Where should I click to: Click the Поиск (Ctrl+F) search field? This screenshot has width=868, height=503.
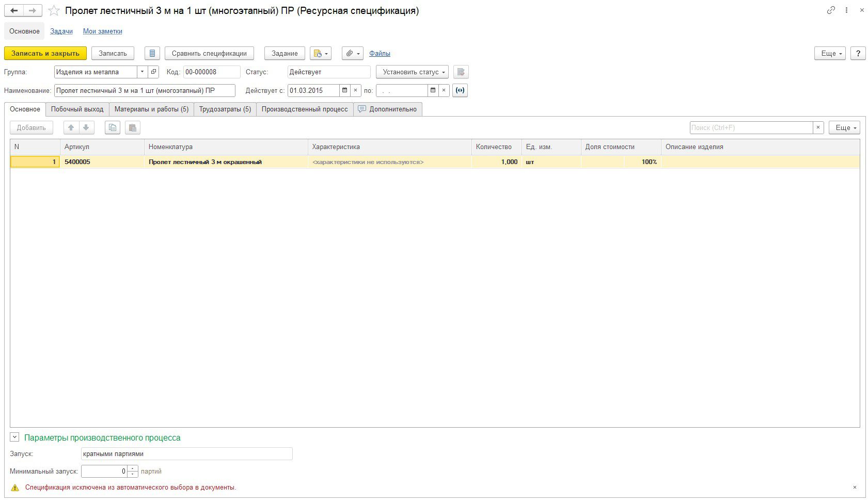(x=751, y=128)
